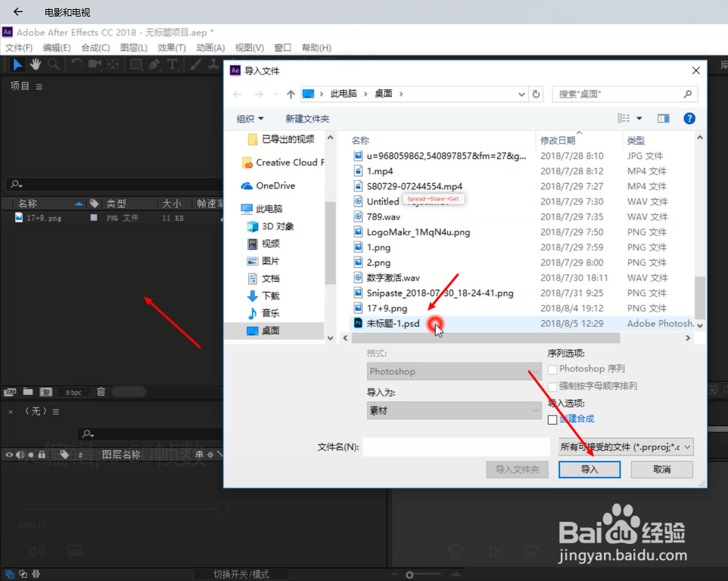This screenshot has height=581, width=728.
Task: Create a new composition from project panel
Action: [x=46, y=392]
